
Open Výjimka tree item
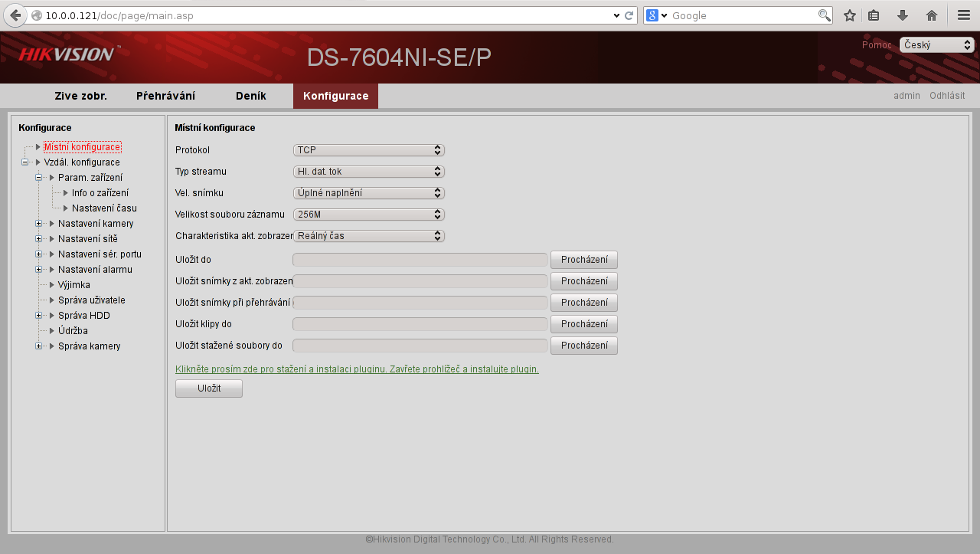tap(74, 285)
